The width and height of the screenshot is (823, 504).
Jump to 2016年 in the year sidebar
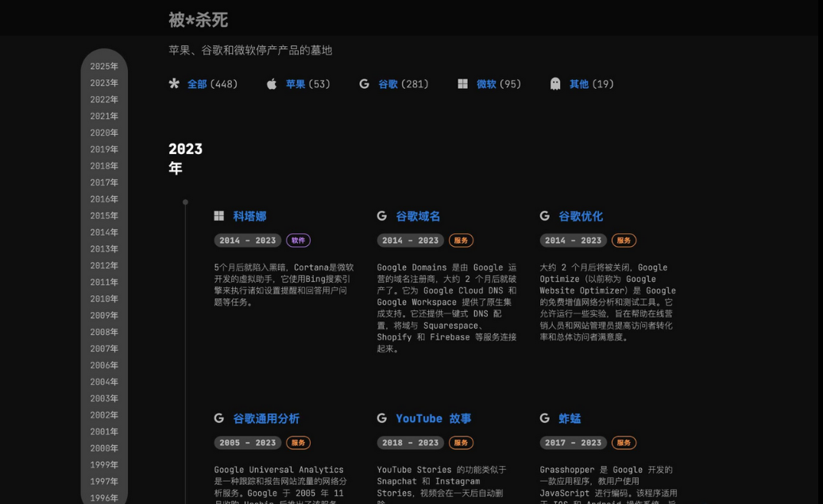click(104, 199)
